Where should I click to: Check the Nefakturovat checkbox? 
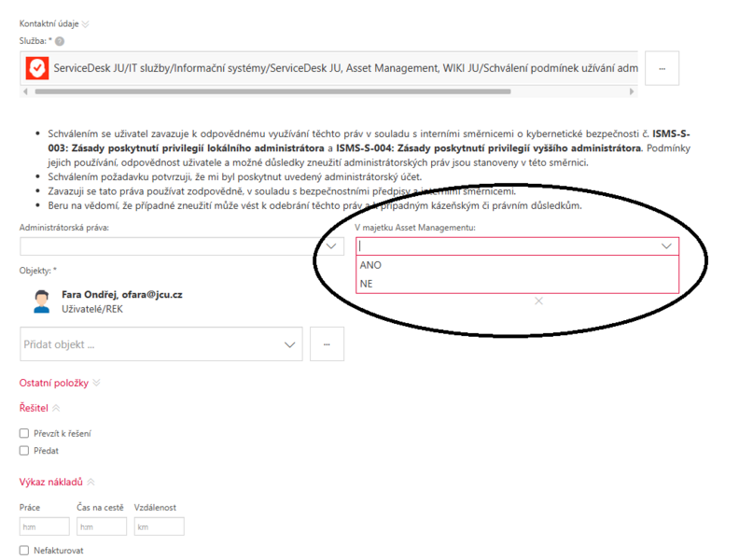24,551
